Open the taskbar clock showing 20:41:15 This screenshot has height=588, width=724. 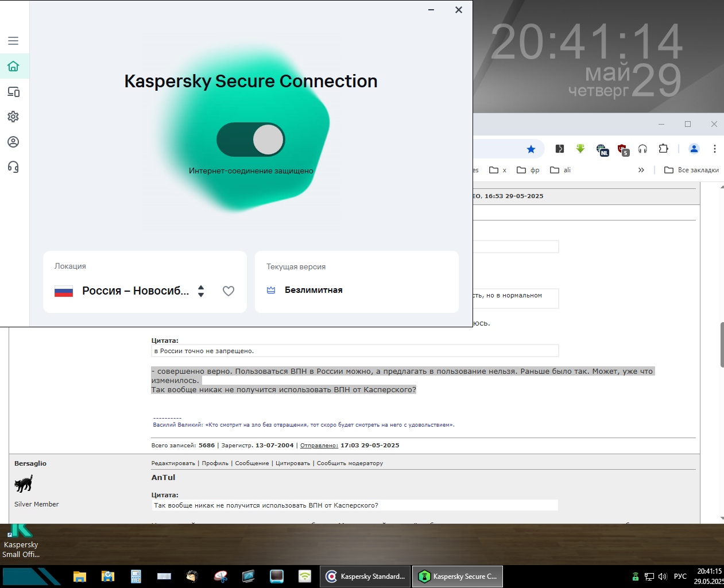coord(709,577)
